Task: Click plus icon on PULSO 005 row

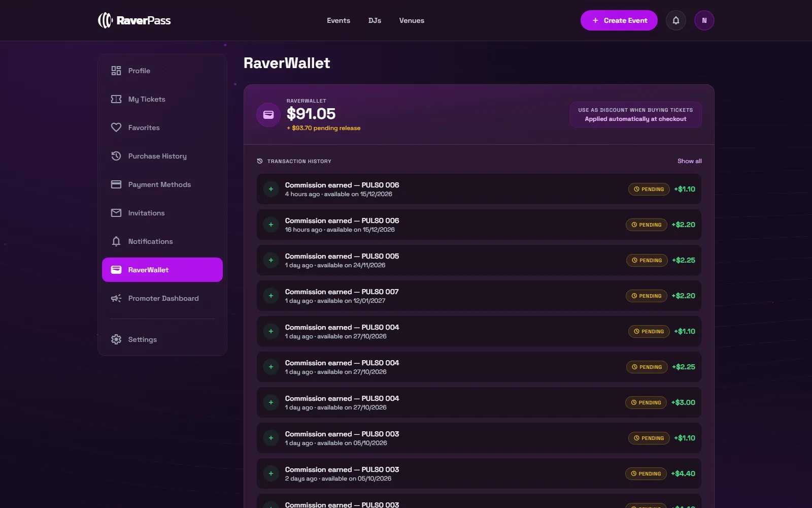Action: (x=271, y=260)
